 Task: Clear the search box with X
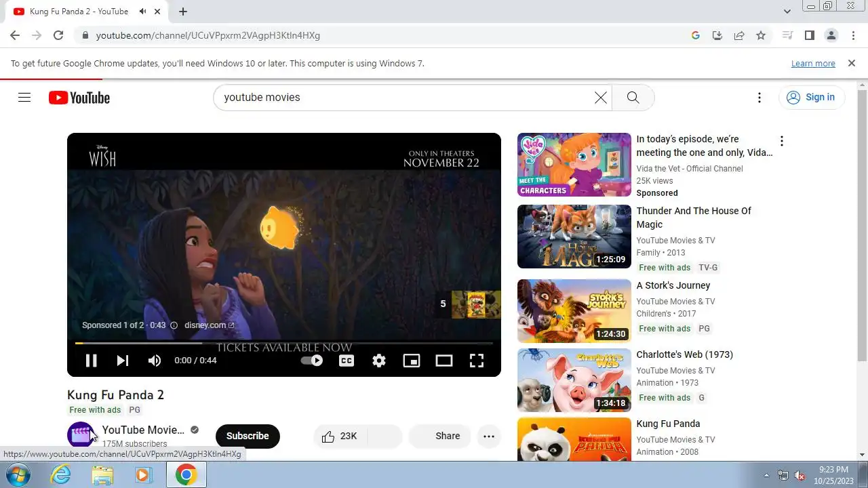point(601,98)
